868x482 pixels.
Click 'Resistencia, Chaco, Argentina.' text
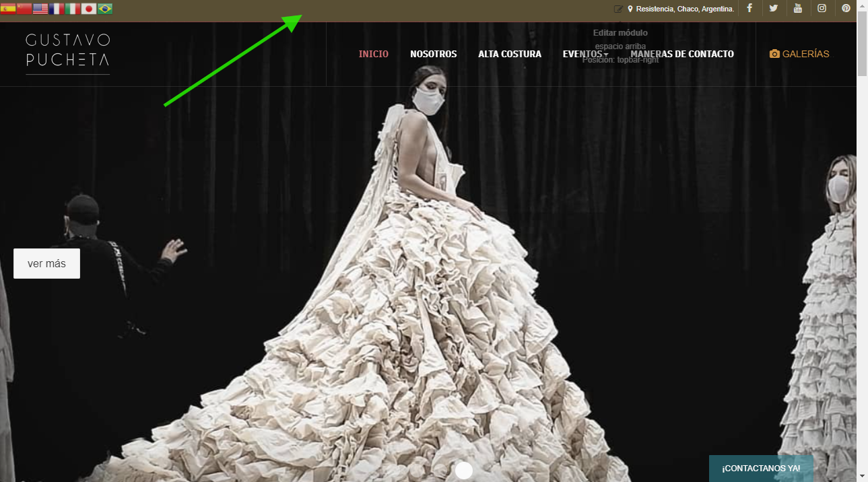[x=685, y=9]
